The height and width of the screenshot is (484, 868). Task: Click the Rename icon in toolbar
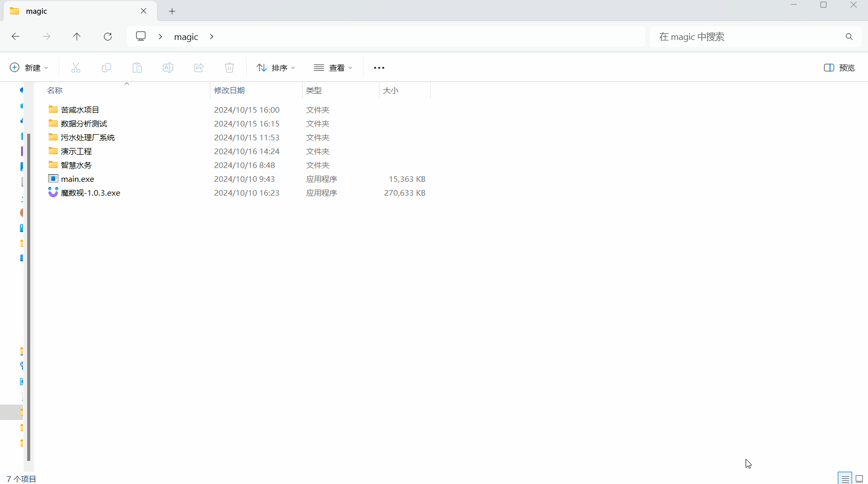tap(168, 68)
